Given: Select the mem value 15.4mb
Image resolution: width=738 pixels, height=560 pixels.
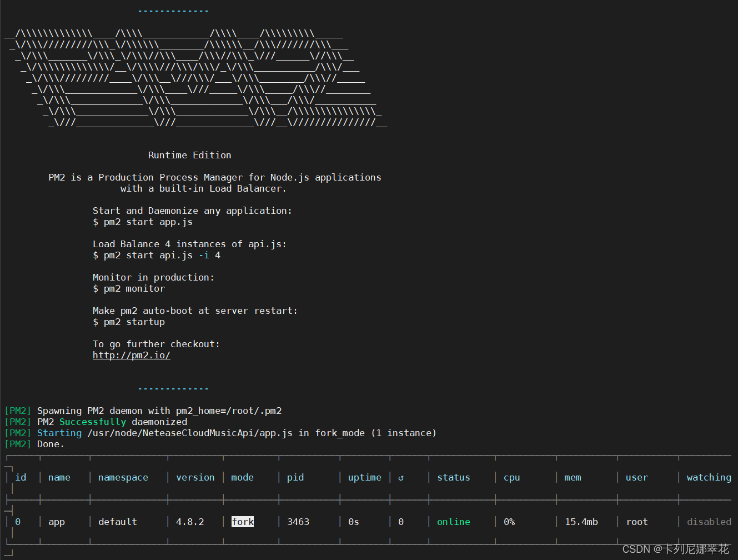Looking at the screenshot, I should [x=581, y=522].
